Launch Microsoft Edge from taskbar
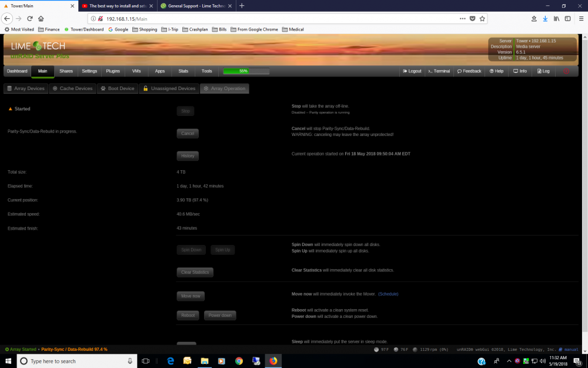The image size is (588, 368). pyautogui.click(x=171, y=361)
